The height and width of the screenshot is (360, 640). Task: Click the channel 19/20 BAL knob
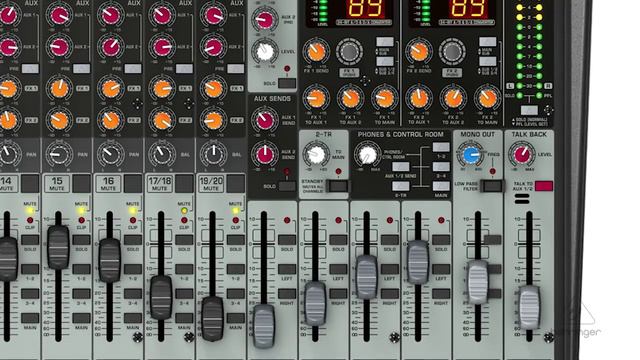(213, 154)
